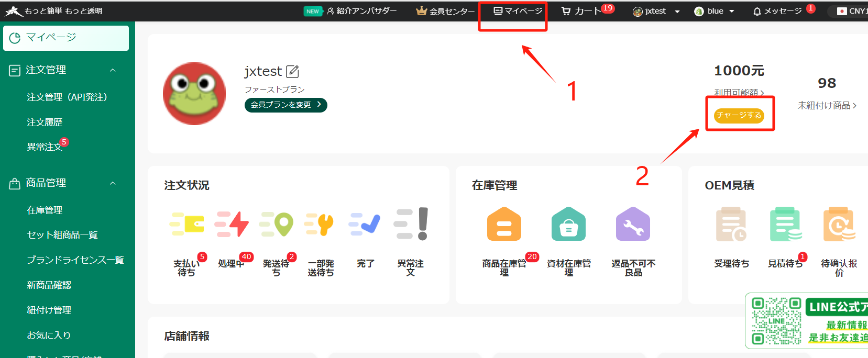
Task: Collapse the 商品管理 sidebar section
Action: click(x=113, y=183)
